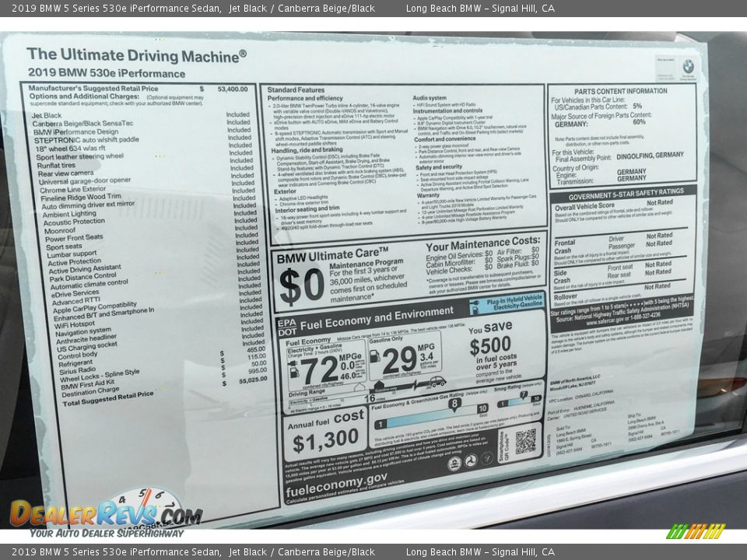The height and width of the screenshot is (560, 747).
Task: Click the colored stripes logo at bottom right
Action: tap(696, 531)
